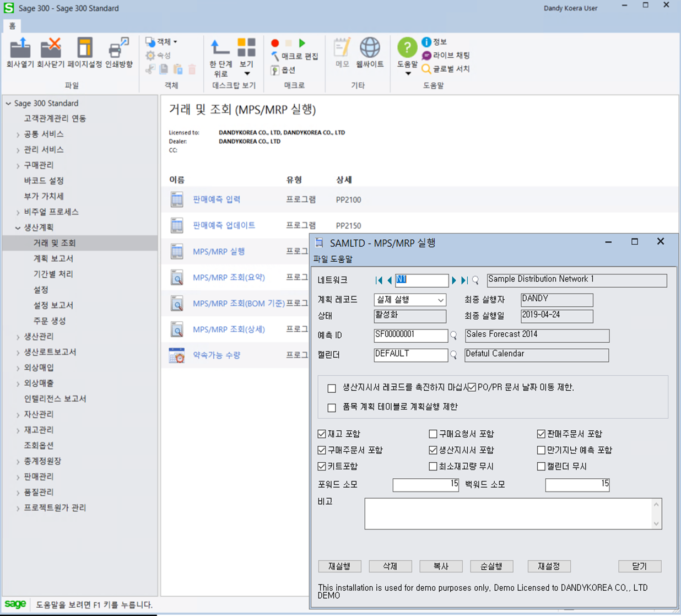Open 매크로 편집 (macro edit)
681x616 pixels.
(295, 56)
